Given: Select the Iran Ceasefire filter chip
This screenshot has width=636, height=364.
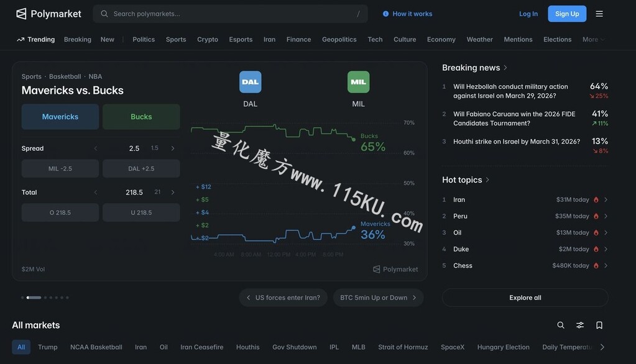Looking at the screenshot, I should point(202,347).
